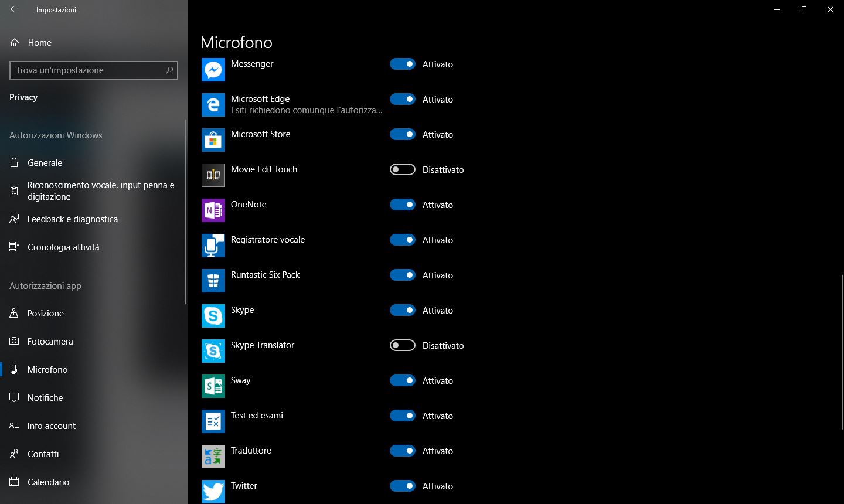Toggle Microsoft Store microphone access

403,134
